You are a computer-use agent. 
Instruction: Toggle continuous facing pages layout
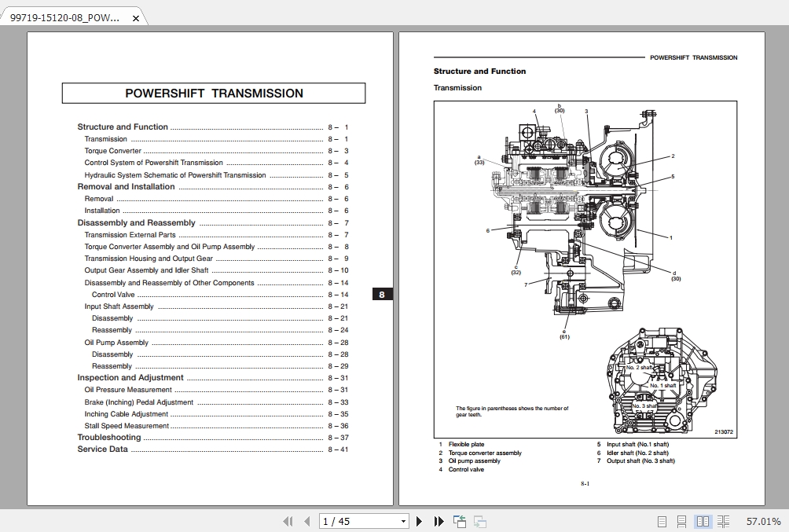pyautogui.click(x=723, y=521)
